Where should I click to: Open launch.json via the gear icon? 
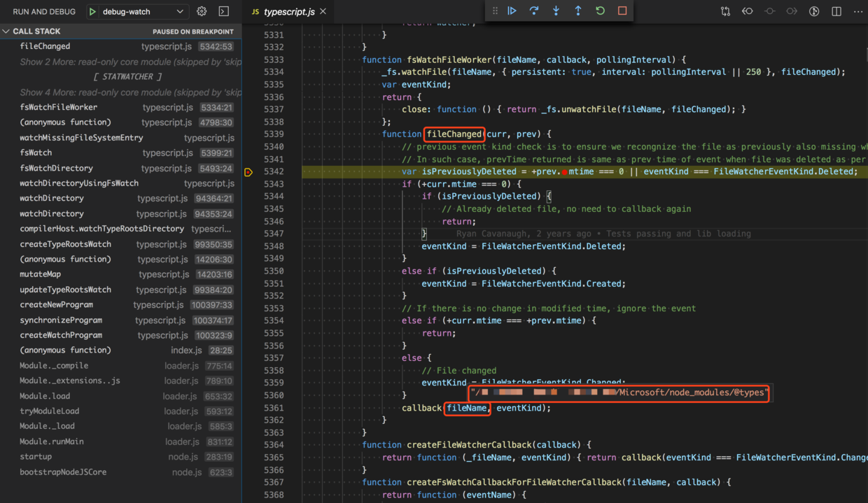point(202,12)
